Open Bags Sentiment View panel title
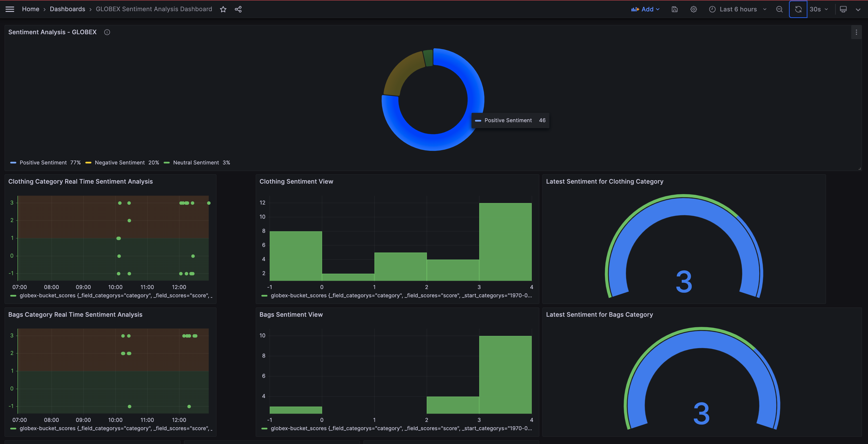Screen dimensions: 868x444 tap(291, 314)
